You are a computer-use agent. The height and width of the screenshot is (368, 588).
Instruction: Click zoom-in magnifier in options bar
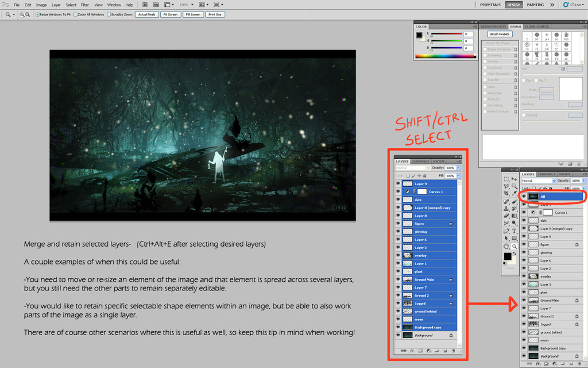pos(22,14)
